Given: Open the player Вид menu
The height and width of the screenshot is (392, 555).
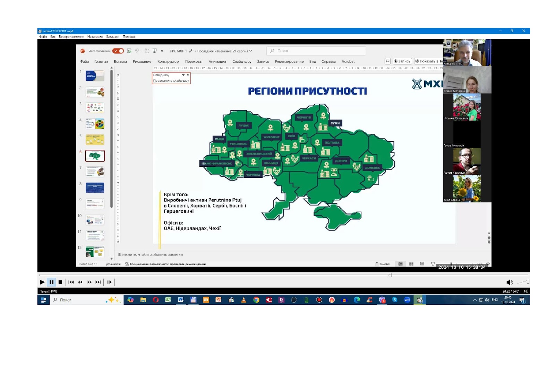Looking at the screenshot, I should coord(53,36).
